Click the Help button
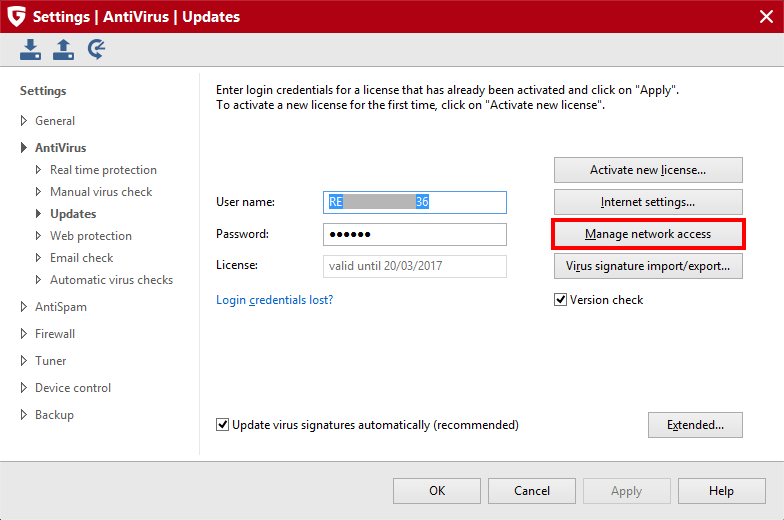The width and height of the screenshot is (784, 520). (722, 491)
